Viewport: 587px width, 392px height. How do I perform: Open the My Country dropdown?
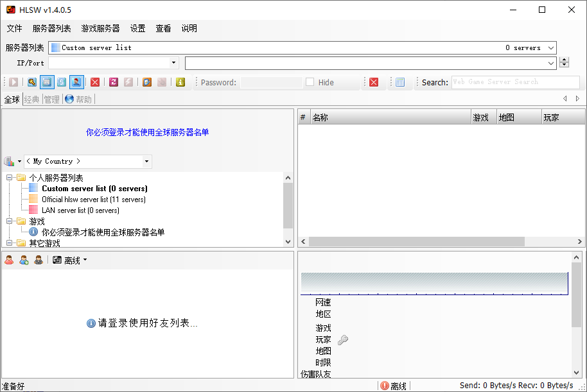tap(146, 161)
